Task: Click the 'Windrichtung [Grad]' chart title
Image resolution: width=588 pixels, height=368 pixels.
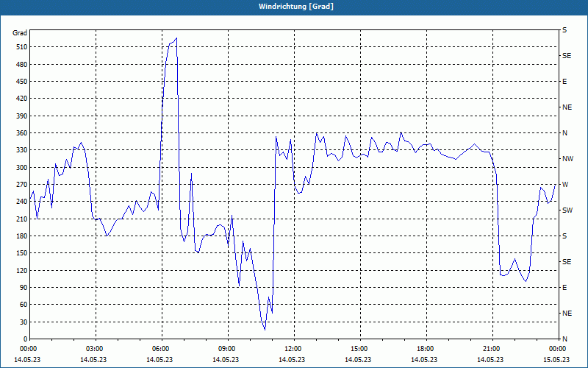Action: pyautogui.click(x=296, y=7)
